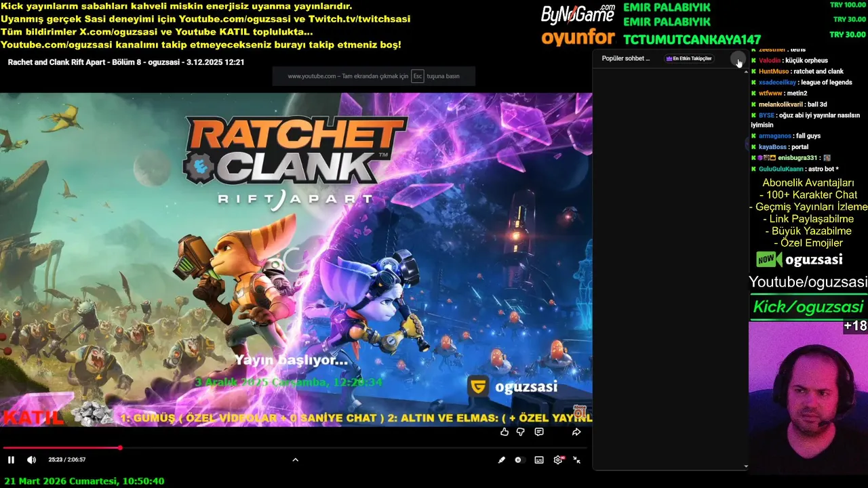Click donor name TCTUMUTCANKAYA147
The height and width of the screenshot is (488, 868).
[692, 40]
